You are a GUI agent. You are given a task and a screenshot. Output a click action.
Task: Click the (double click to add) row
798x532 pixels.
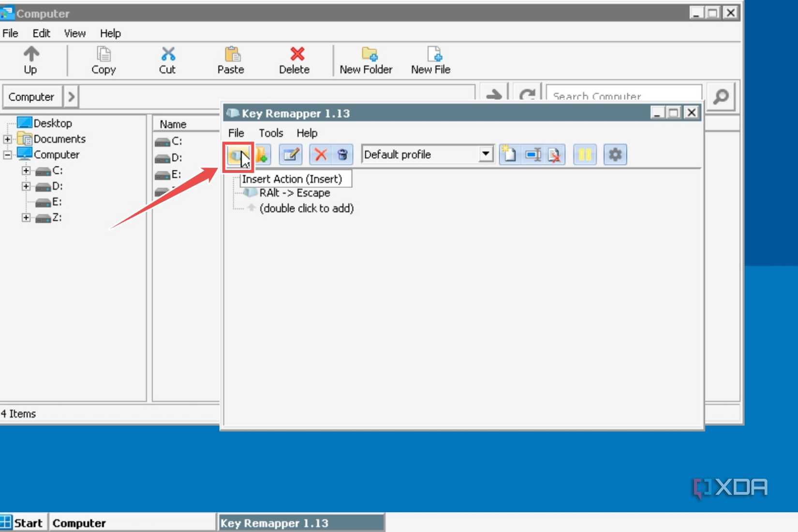click(306, 208)
